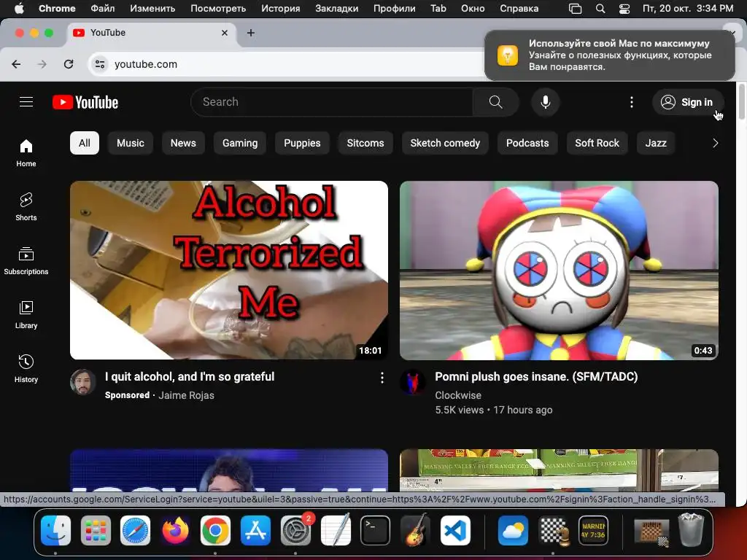This screenshot has width=747, height=560.
Task: Open 'I quit alcohol, and I'm so grateful' title
Action: 190,377
